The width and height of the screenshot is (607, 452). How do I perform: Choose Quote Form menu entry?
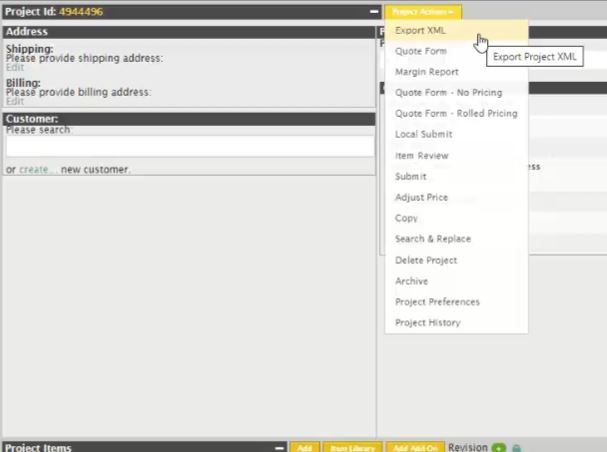point(421,51)
